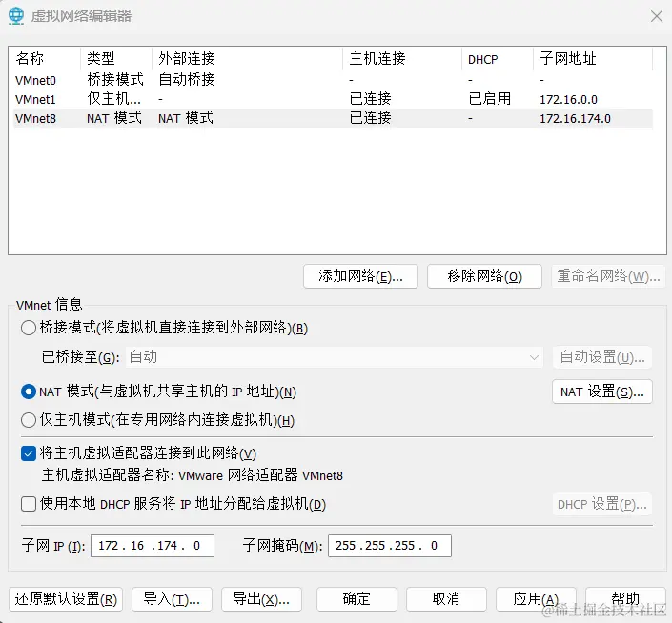Click 应用(A) button

(x=536, y=599)
